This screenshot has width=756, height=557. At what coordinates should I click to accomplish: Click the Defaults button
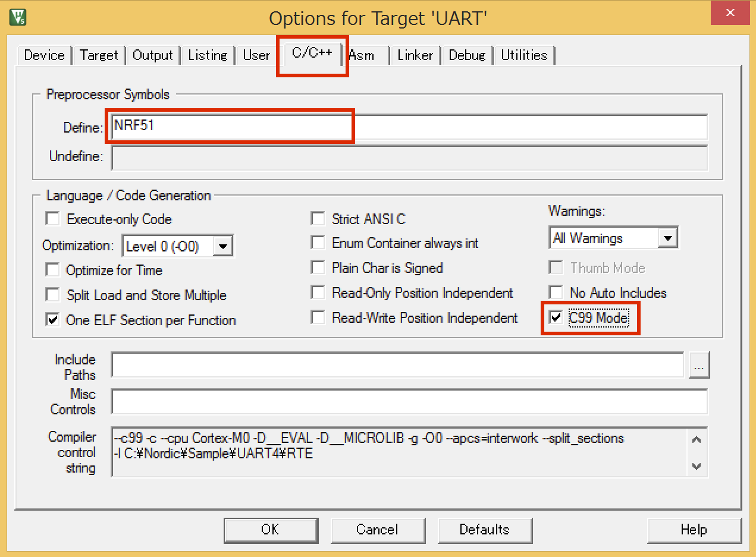[x=484, y=530]
